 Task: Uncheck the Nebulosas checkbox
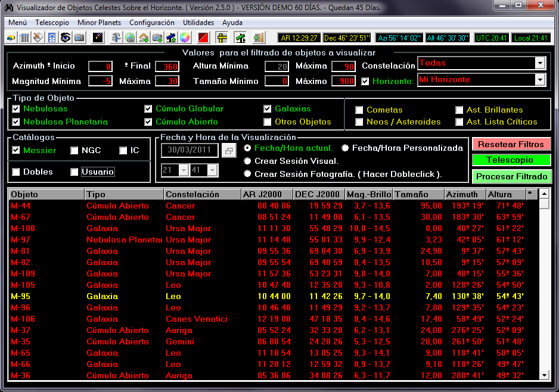(x=16, y=109)
